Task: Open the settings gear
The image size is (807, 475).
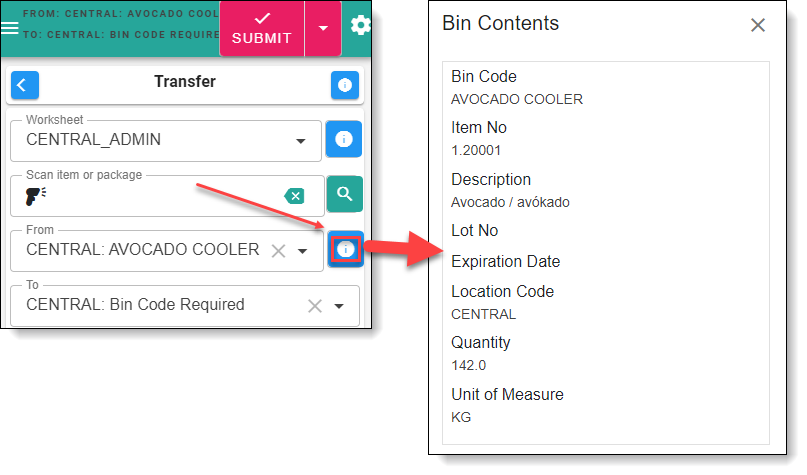Action: [359, 25]
